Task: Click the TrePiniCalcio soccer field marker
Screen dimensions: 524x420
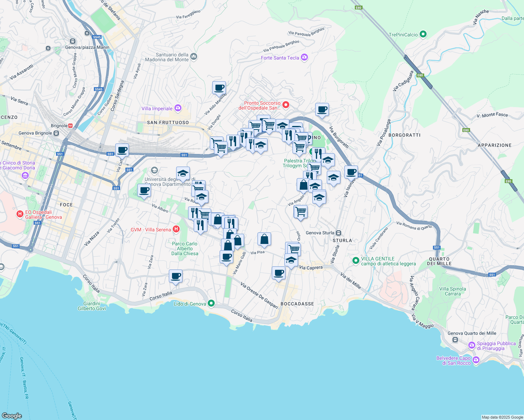Action: point(423,34)
